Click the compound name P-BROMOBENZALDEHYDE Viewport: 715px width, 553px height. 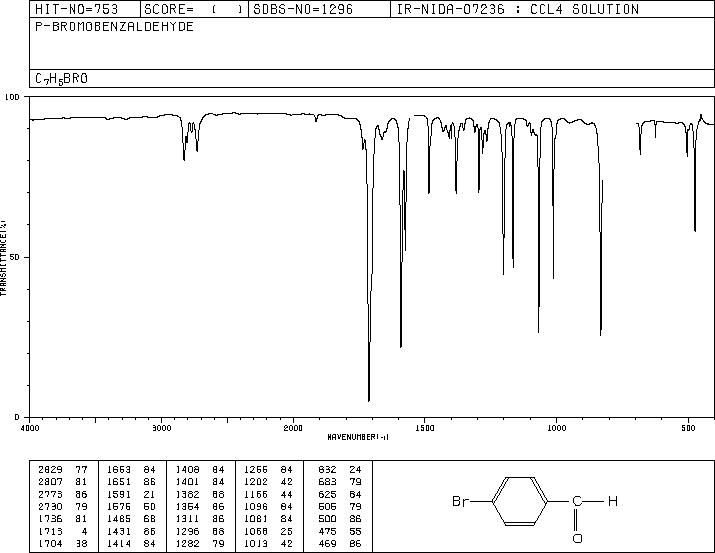tap(114, 27)
